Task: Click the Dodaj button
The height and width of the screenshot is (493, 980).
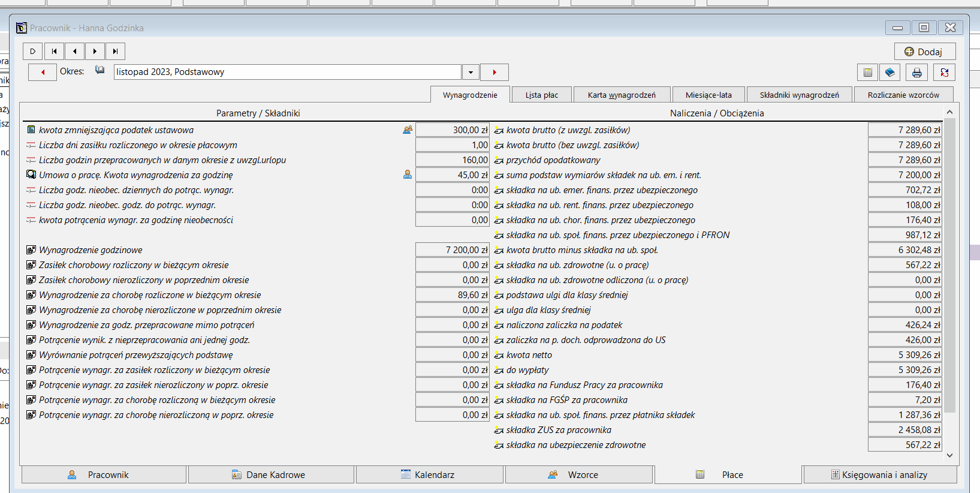Action: (925, 52)
